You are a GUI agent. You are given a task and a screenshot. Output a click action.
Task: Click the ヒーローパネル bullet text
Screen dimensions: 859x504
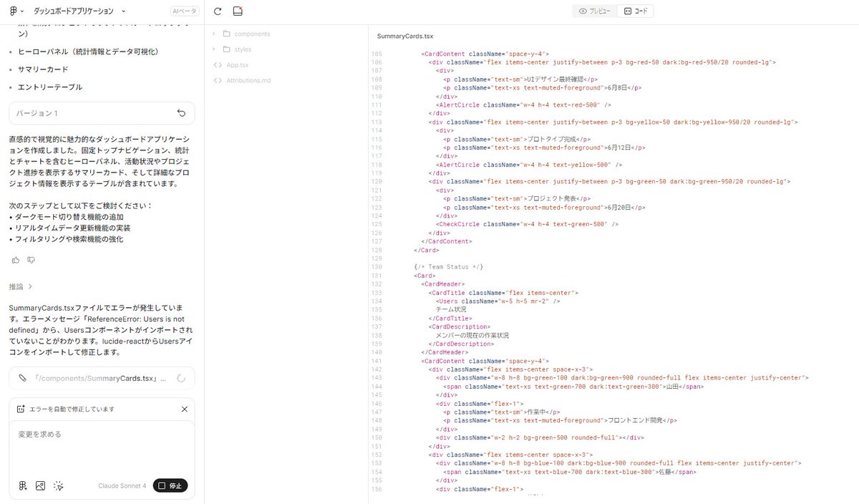tap(88, 52)
